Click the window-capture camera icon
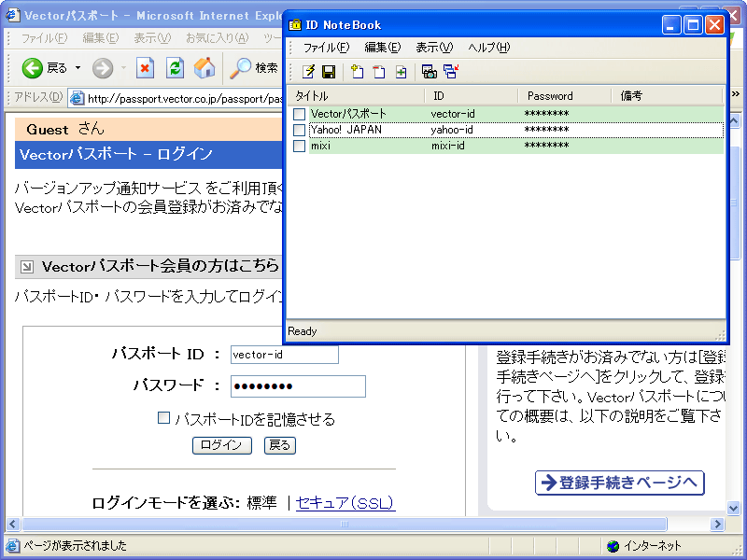 tap(429, 72)
